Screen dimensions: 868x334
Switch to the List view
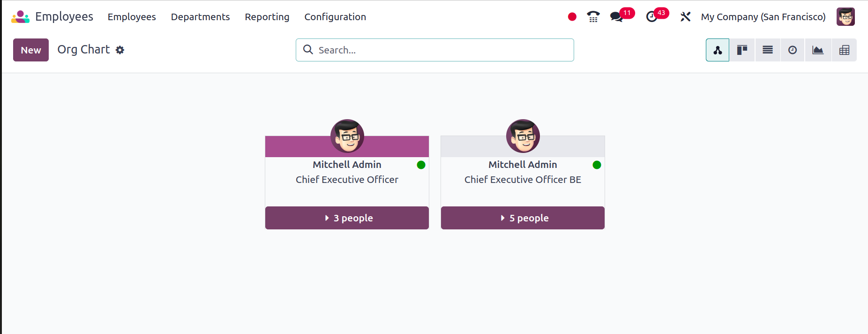pyautogui.click(x=768, y=50)
